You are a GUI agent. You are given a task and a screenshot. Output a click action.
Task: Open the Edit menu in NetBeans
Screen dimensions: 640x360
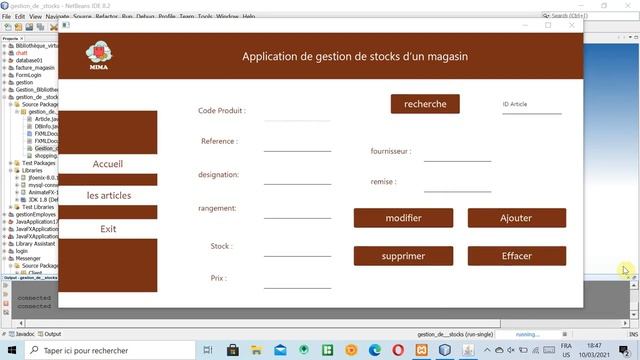[20, 16]
